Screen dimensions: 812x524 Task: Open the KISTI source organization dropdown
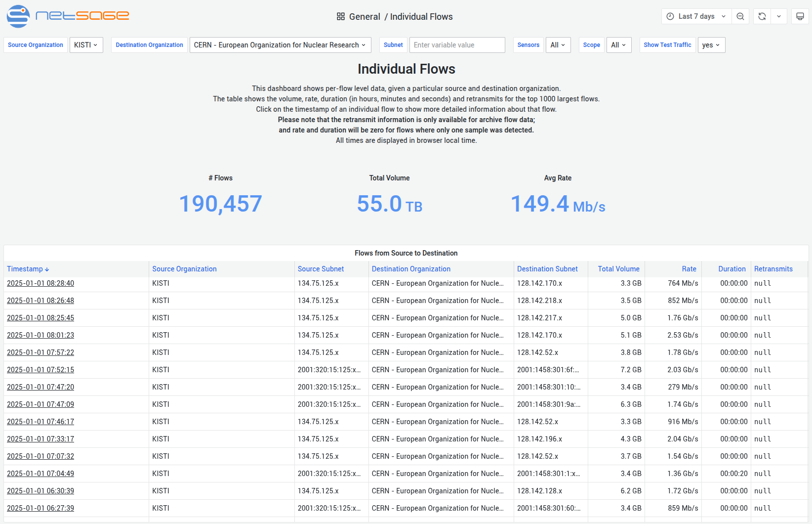[x=86, y=45]
